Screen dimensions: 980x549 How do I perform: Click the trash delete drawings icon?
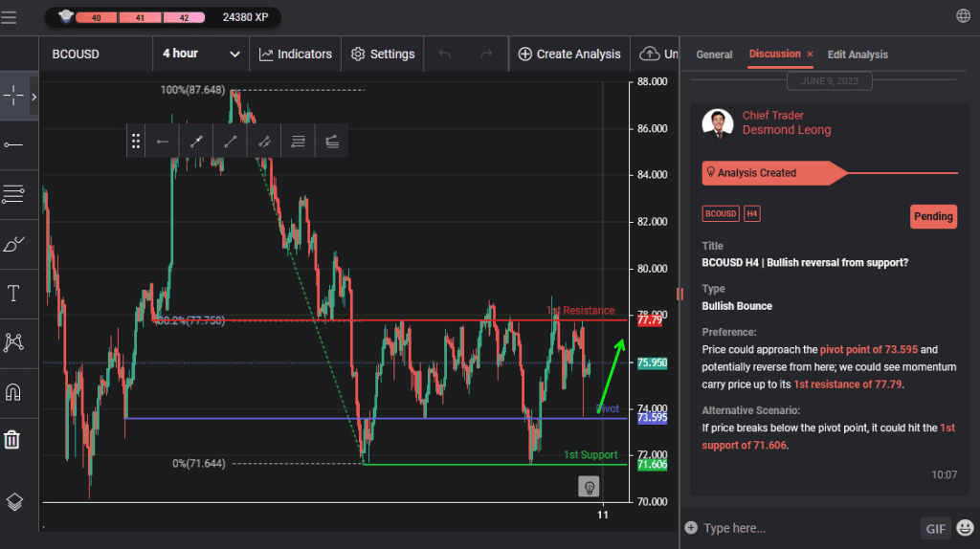point(11,439)
